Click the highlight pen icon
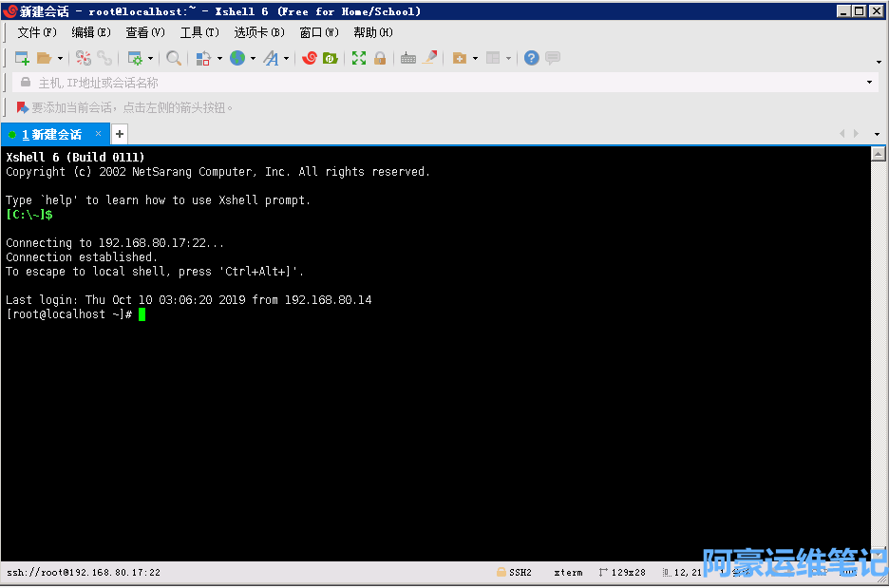This screenshot has height=588, width=889. pyautogui.click(x=430, y=58)
